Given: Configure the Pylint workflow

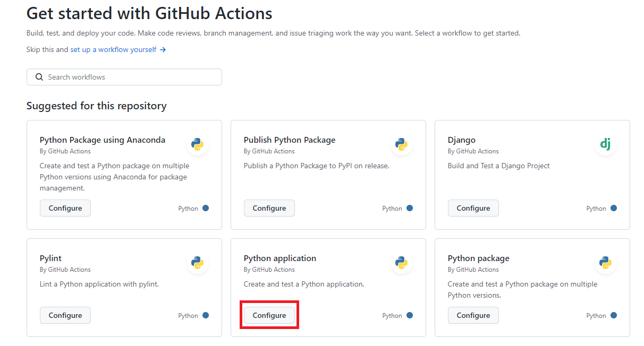Looking at the screenshot, I should 65,315.
